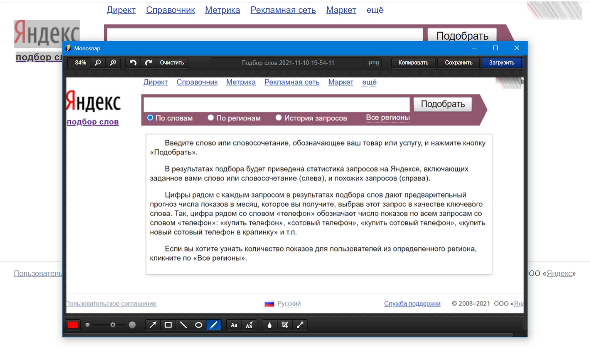
Task: Select the Rectangle drawing tool
Action: coord(168,325)
